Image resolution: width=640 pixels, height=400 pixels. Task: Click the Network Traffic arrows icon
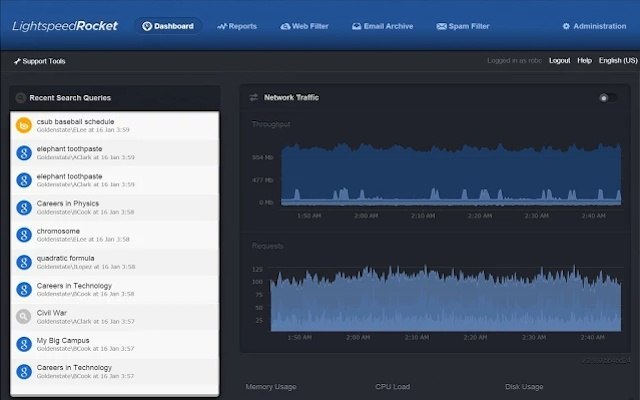[253, 97]
